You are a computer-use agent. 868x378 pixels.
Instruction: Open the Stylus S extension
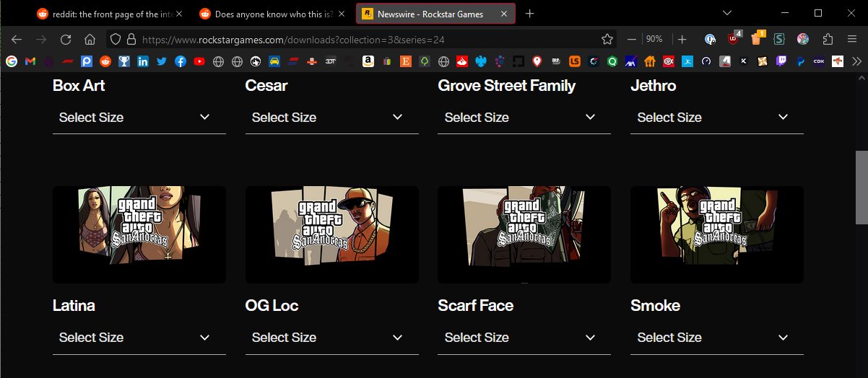click(x=779, y=39)
